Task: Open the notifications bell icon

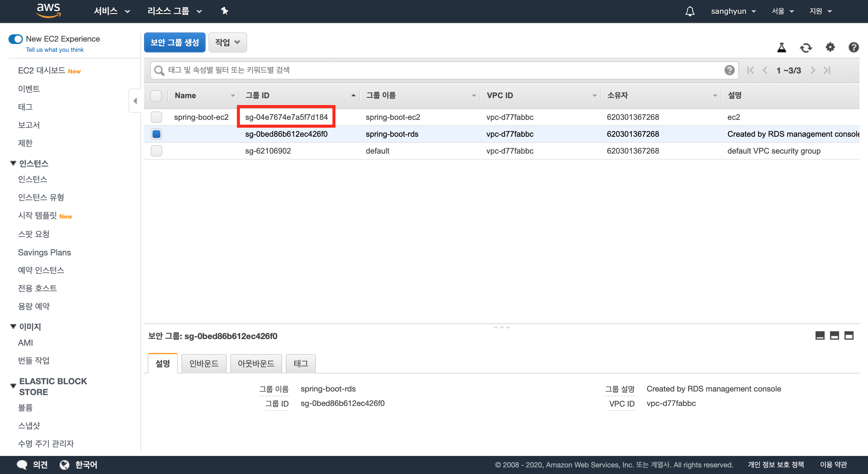Action: tap(690, 11)
